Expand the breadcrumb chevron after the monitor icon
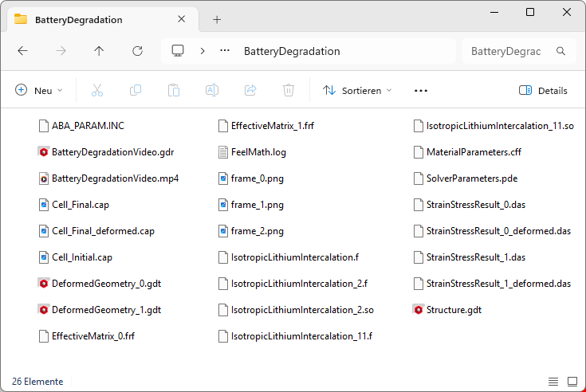Image resolution: width=586 pixels, height=392 pixels. 203,51
